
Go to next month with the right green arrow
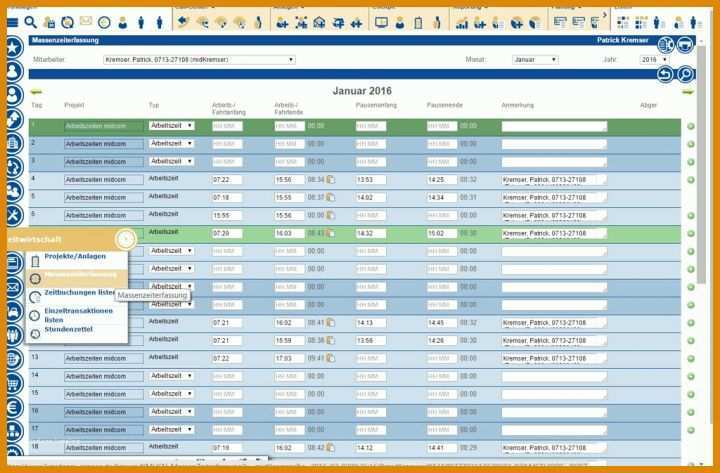coord(687,92)
